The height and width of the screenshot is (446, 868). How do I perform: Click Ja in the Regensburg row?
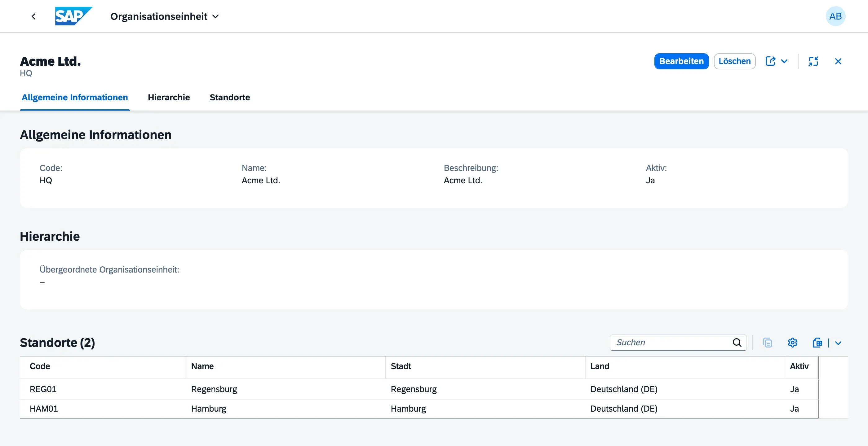pyautogui.click(x=794, y=389)
